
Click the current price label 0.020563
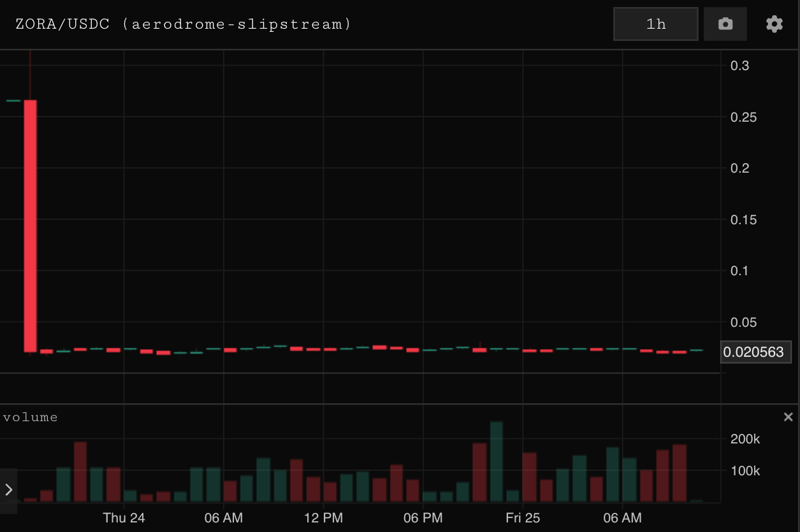point(756,352)
